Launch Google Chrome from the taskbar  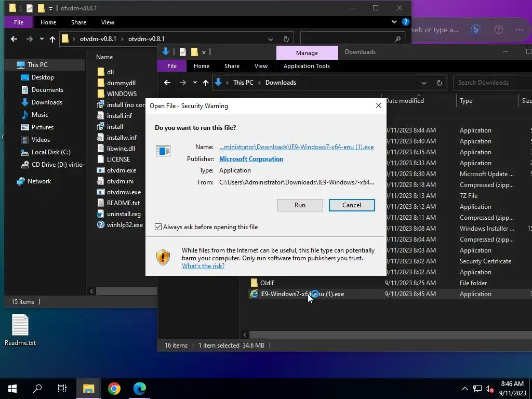tap(114, 389)
